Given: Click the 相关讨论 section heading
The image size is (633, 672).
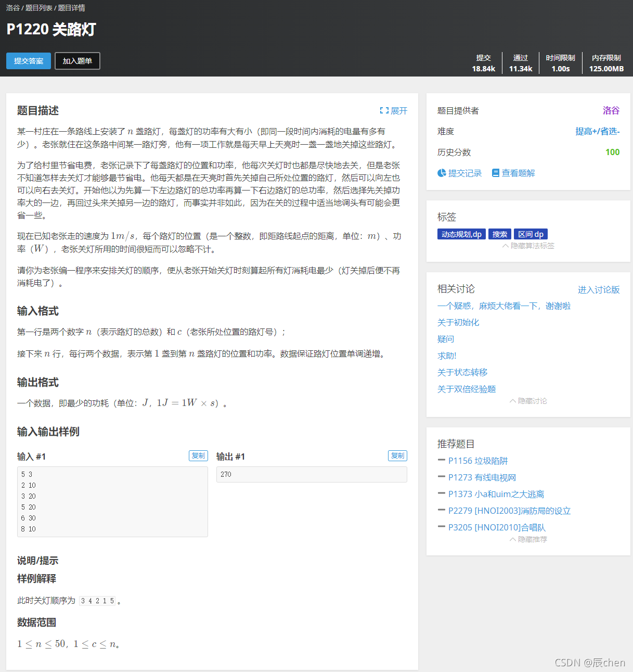Looking at the screenshot, I should pos(456,289).
